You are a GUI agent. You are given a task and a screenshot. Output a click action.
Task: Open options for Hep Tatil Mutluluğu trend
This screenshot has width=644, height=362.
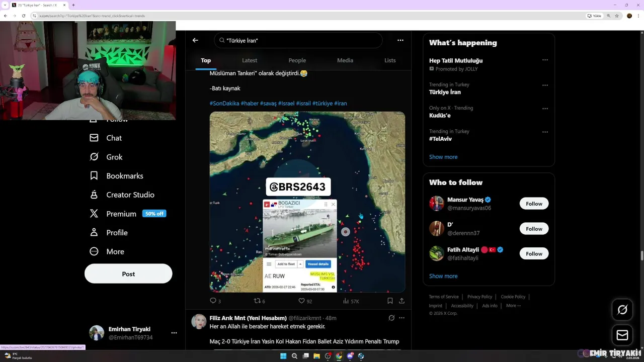pyautogui.click(x=545, y=60)
